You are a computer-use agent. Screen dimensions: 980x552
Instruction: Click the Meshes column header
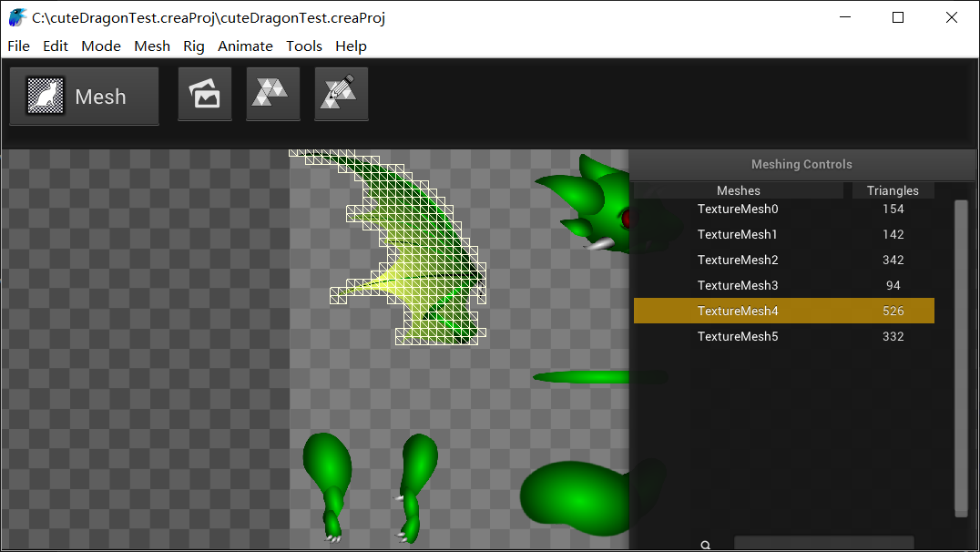coord(738,190)
